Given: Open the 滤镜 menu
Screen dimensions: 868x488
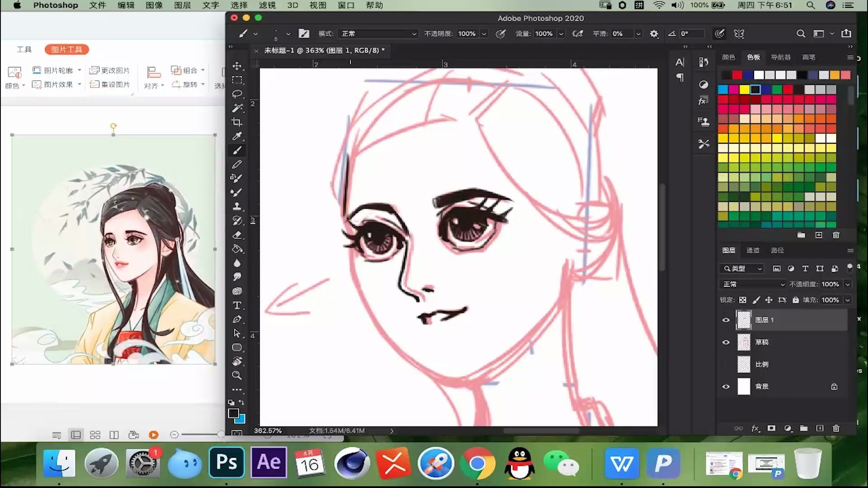Looking at the screenshot, I should (x=267, y=5).
